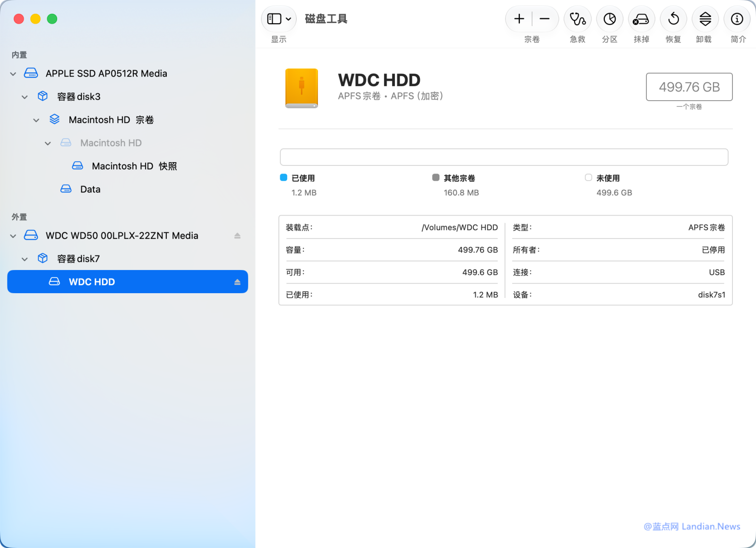Click the Data volume drive icon
This screenshot has width=756, height=548.
pyautogui.click(x=66, y=189)
